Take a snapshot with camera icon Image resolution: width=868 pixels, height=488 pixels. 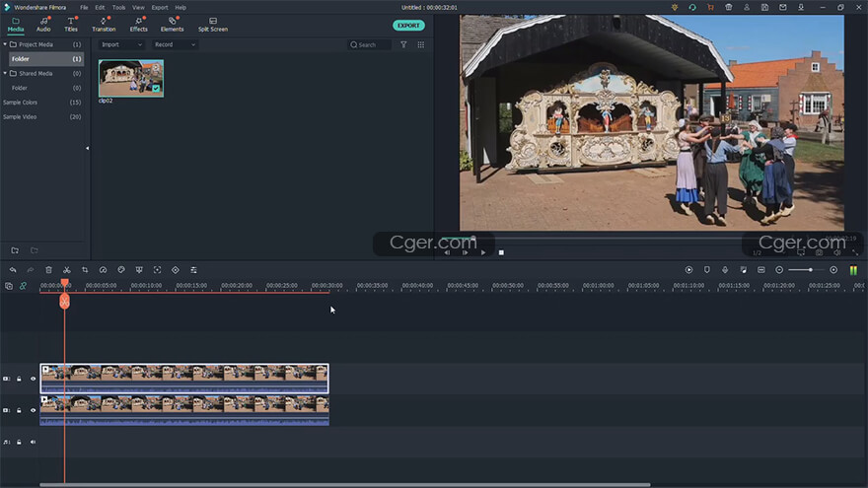pyautogui.click(x=820, y=252)
